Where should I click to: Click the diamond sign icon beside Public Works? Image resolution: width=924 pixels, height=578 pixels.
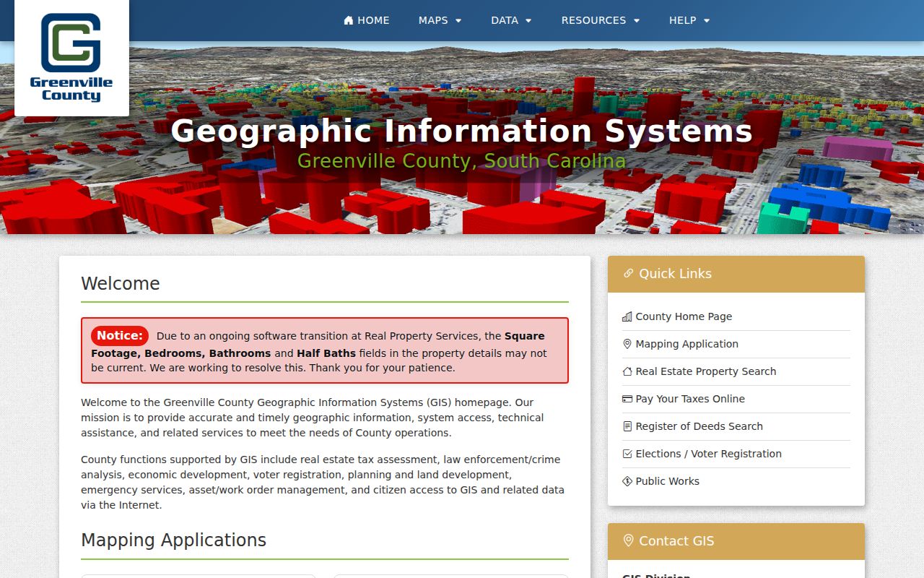[x=627, y=481]
